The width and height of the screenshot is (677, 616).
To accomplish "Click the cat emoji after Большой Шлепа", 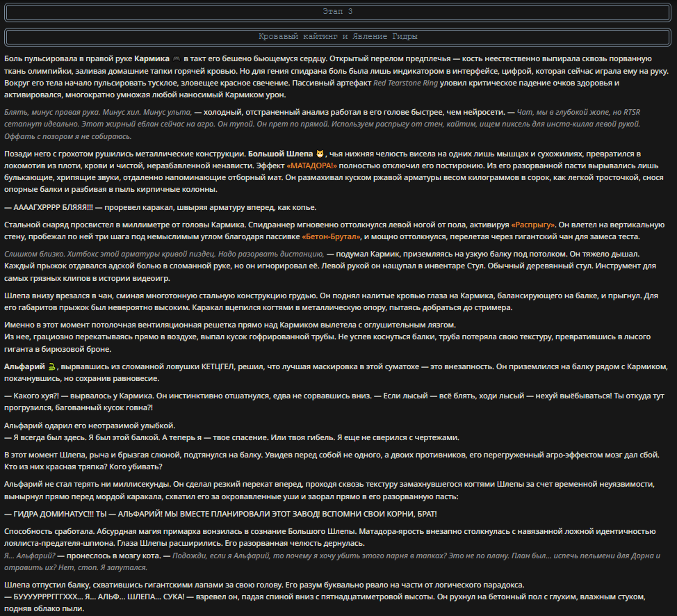I will tap(320, 154).
